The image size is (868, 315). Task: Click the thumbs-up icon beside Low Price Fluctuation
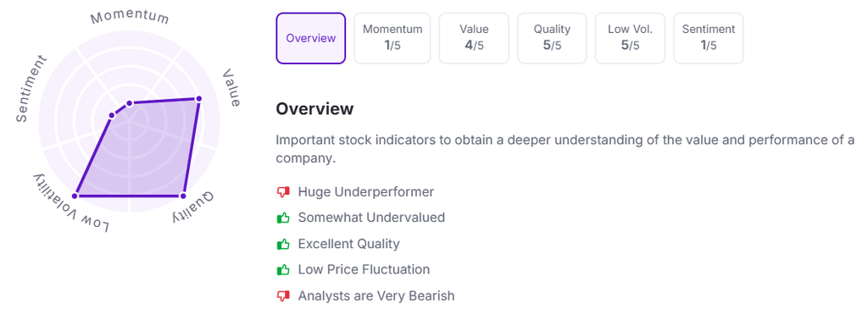coord(283,269)
